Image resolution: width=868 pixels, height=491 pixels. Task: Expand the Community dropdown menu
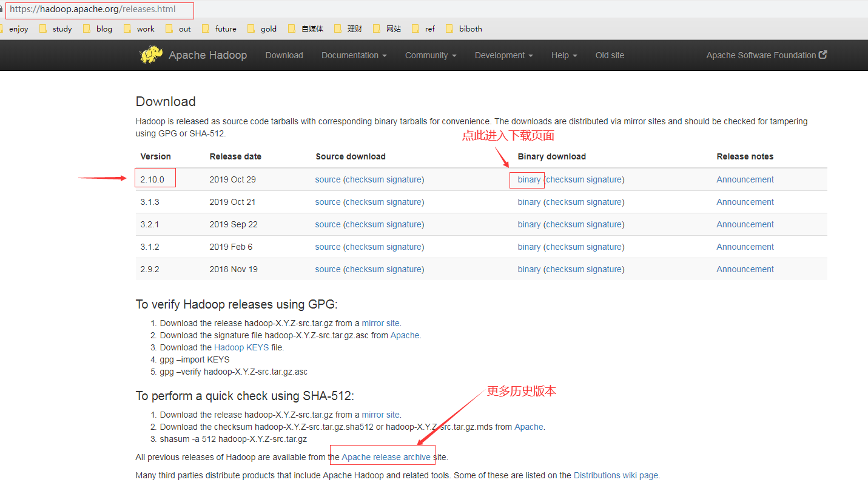[x=431, y=55]
